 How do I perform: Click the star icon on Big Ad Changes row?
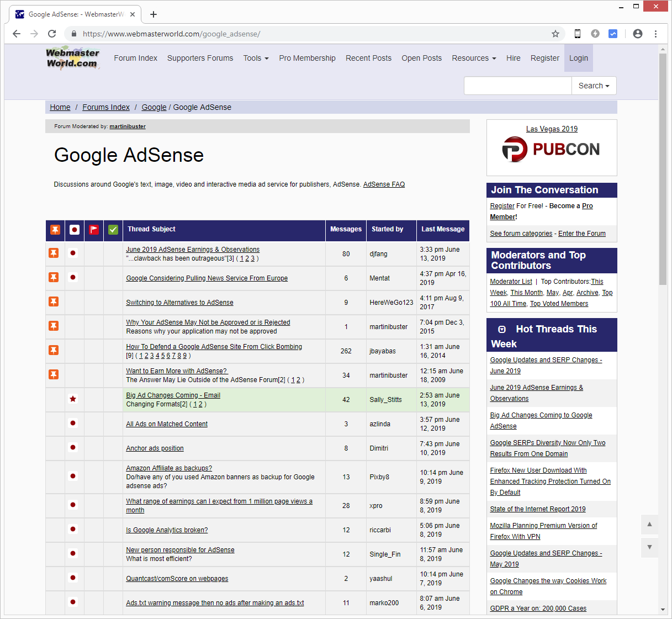pyautogui.click(x=73, y=399)
